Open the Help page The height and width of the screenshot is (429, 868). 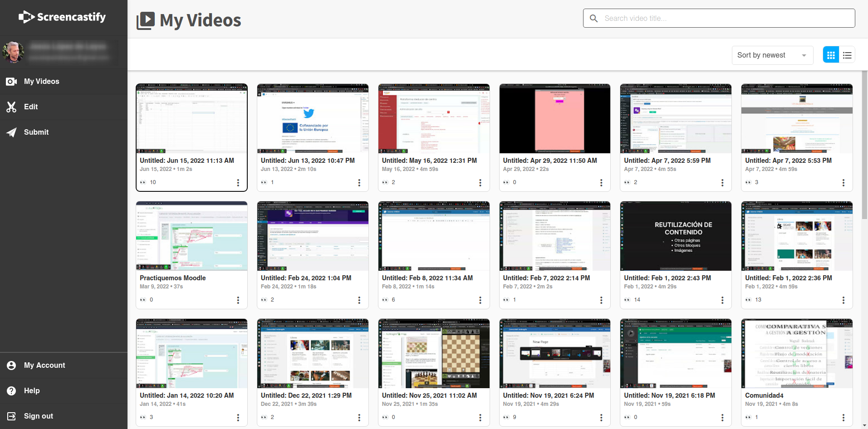pyautogui.click(x=64, y=391)
